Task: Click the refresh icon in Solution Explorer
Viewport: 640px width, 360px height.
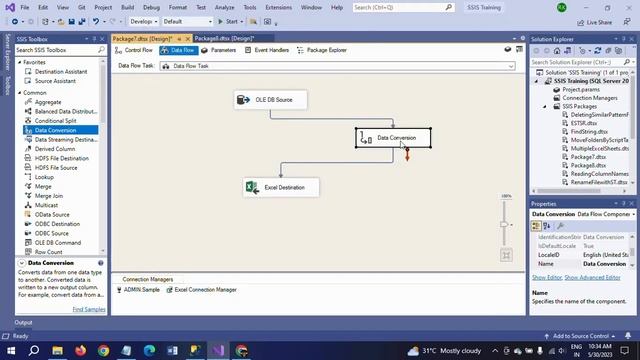Action: pyautogui.click(x=598, y=51)
